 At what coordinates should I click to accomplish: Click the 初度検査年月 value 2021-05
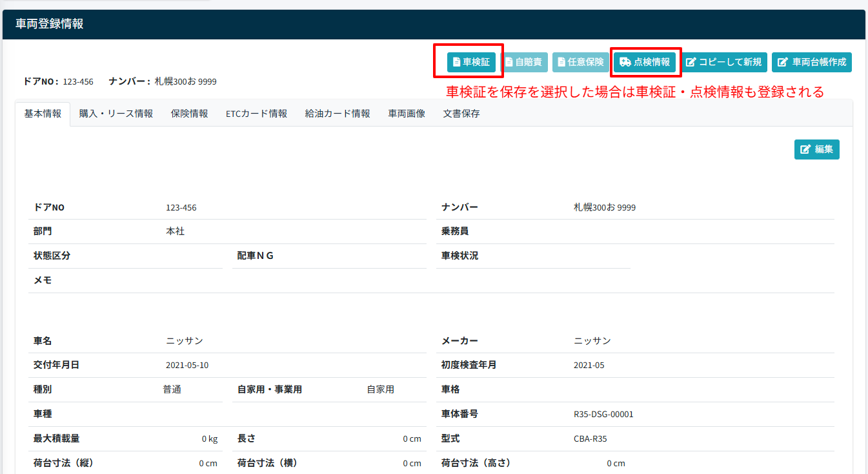589,366
